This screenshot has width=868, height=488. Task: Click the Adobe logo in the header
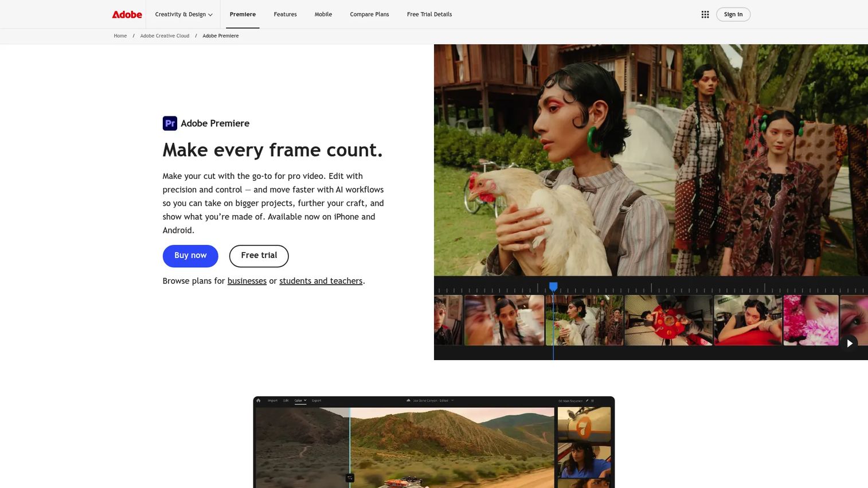127,14
